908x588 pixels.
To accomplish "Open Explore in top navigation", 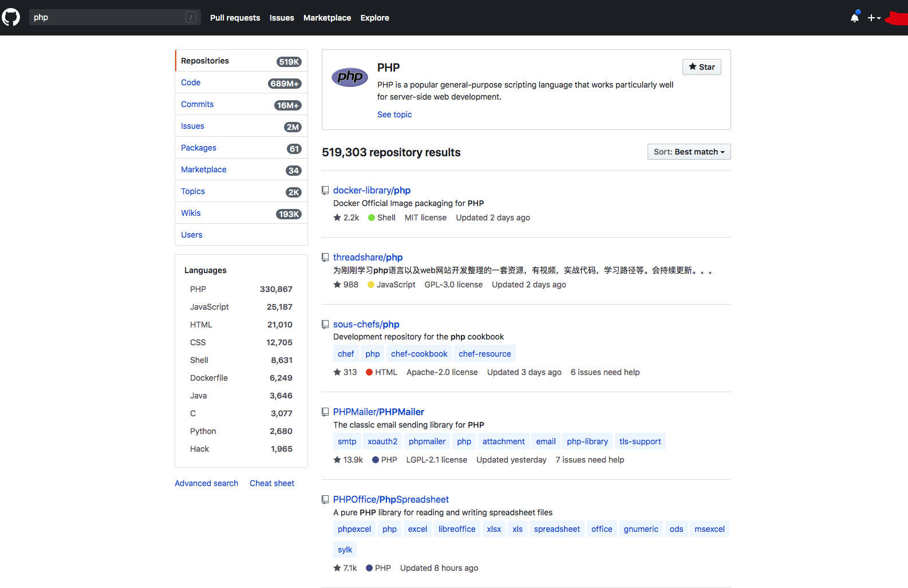I will coord(375,18).
